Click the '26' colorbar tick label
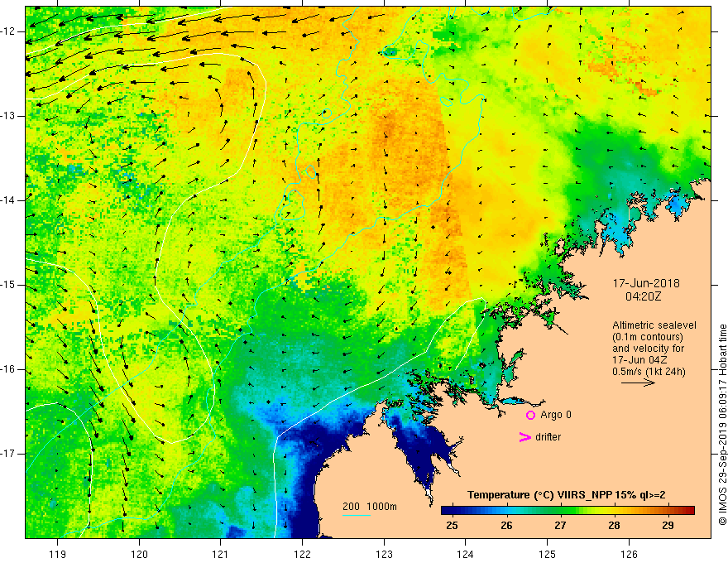Screen dimensions: 728x563 [506, 526]
